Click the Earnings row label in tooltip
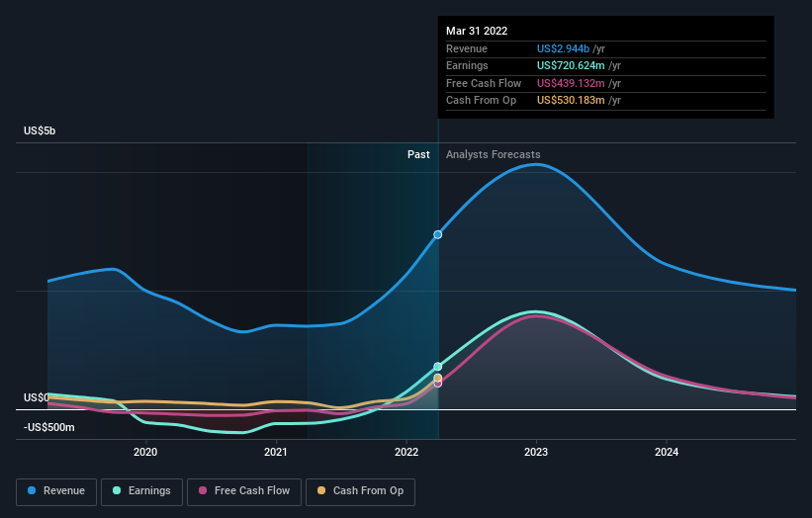812x518 pixels. coord(467,65)
